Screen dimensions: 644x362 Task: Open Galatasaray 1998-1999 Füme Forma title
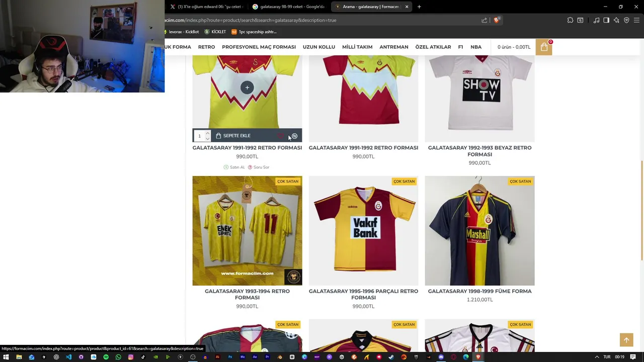pyautogui.click(x=479, y=291)
